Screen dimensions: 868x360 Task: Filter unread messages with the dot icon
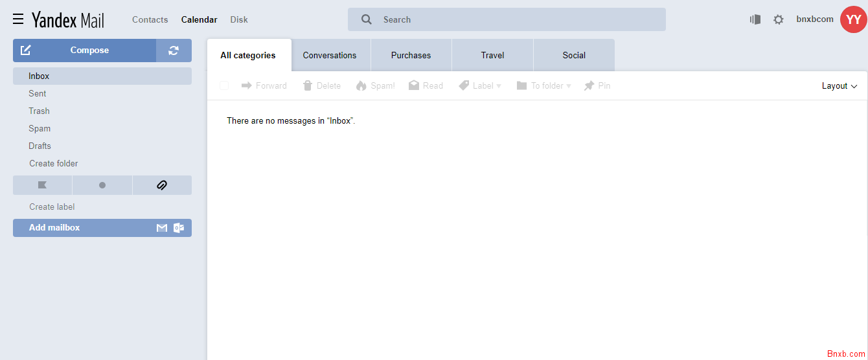click(x=102, y=185)
